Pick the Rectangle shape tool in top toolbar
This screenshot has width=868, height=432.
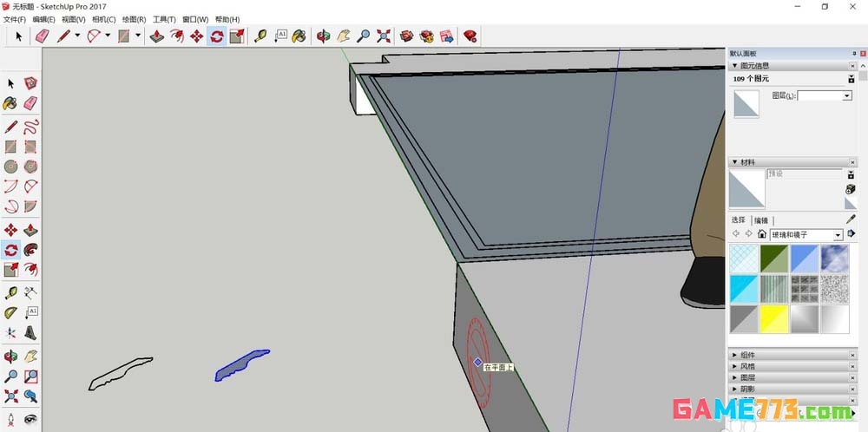pyautogui.click(x=124, y=36)
